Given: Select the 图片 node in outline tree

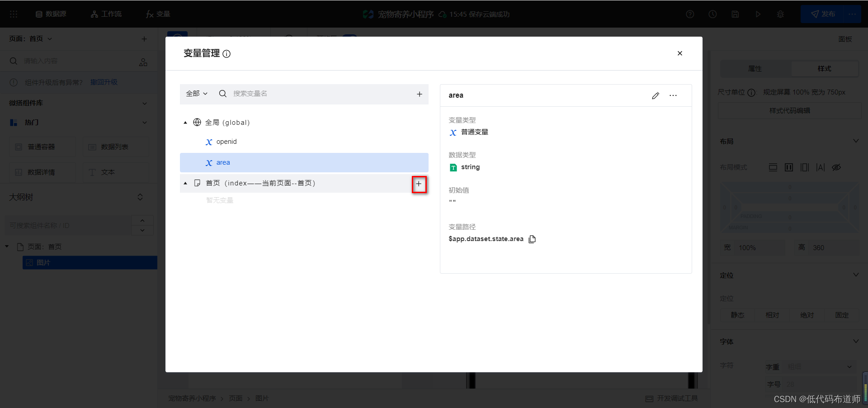Looking at the screenshot, I should (90, 263).
